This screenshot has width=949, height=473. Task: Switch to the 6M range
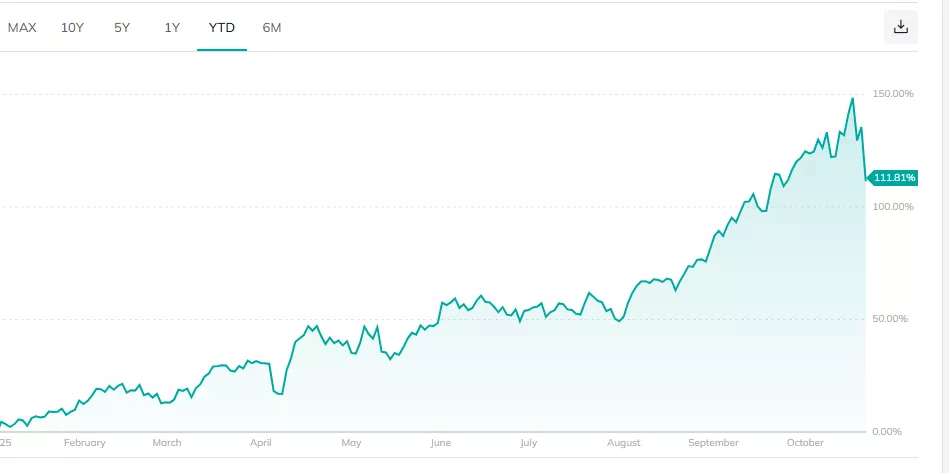[x=272, y=28]
